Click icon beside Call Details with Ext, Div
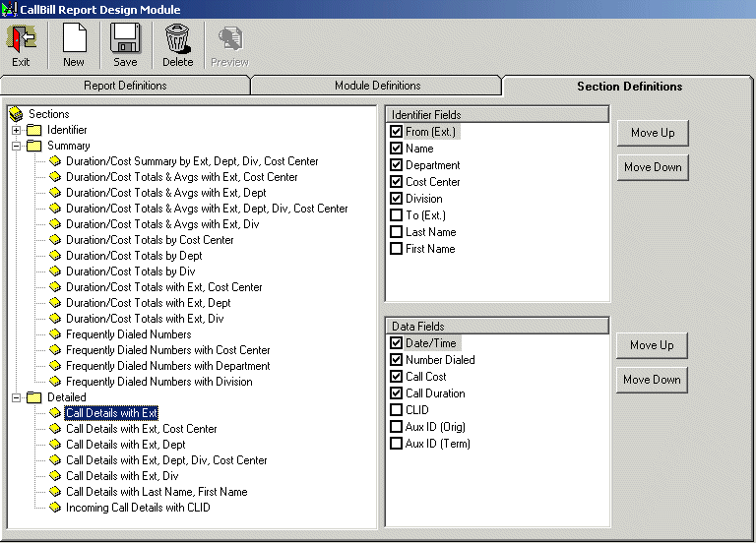Viewport: 756px width, 543px height. pos(55,476)
